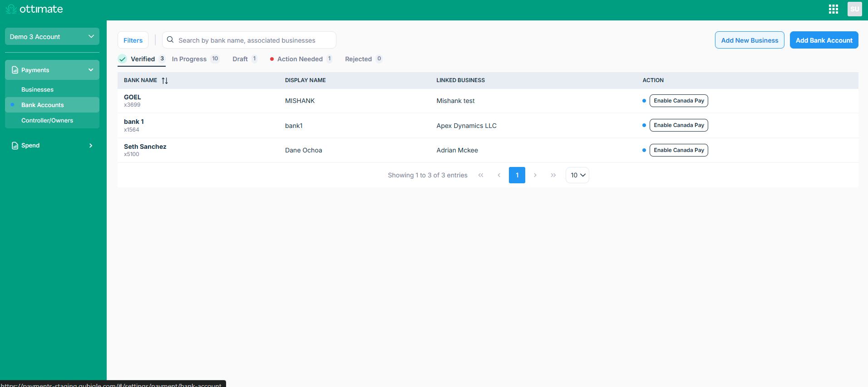
Task: Click the ACTION column header
Action: [x=653, y=80]
